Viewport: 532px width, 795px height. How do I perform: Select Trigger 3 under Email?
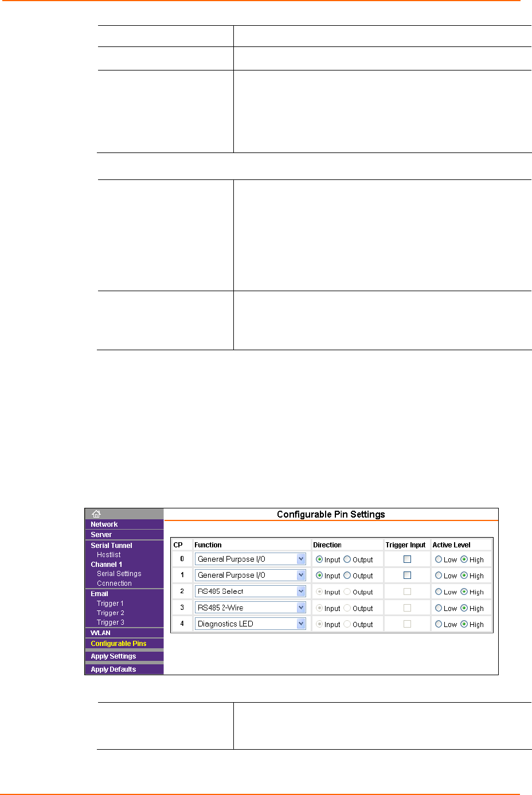click(x=110, y=622)
